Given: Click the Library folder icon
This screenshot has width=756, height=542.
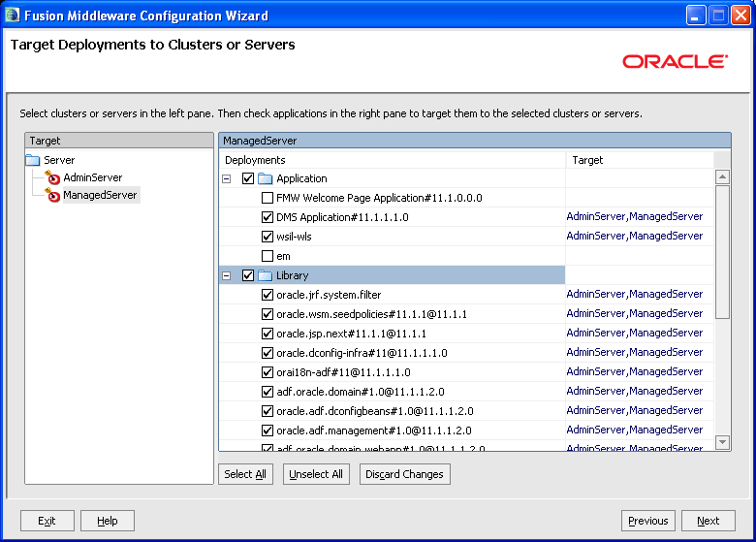Looking at the screenshot, I should [x=266, y=275].
